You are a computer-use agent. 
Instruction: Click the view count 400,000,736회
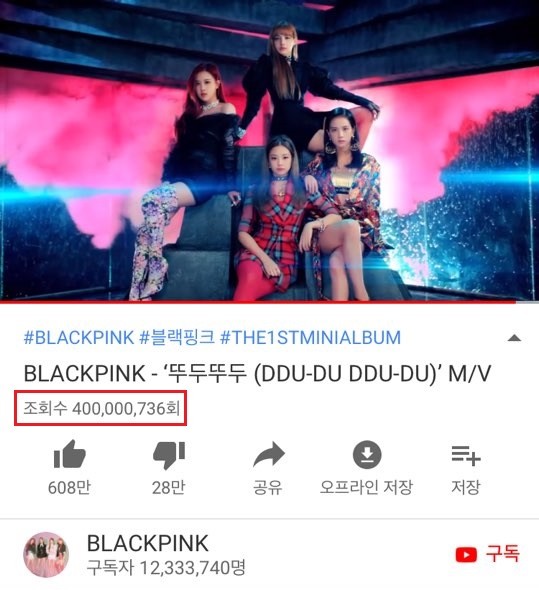tap(102, 408)
